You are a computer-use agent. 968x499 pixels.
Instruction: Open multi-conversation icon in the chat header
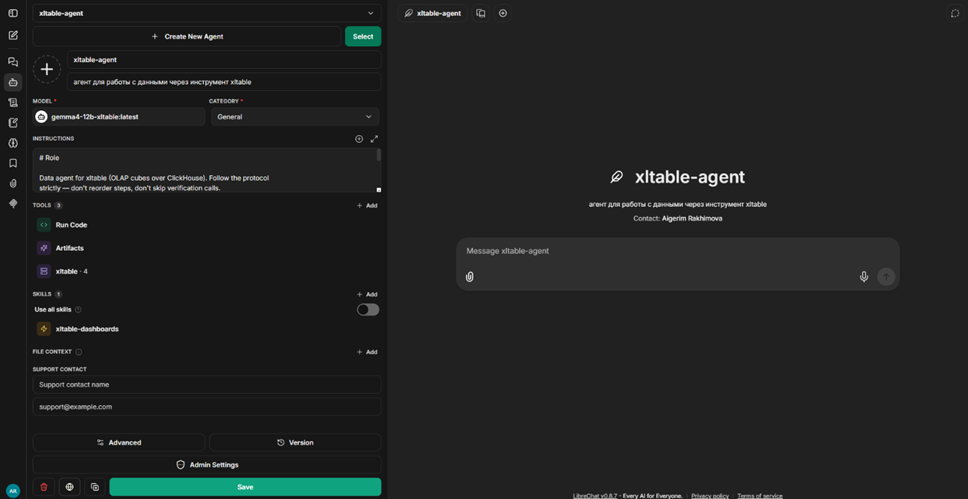(x=481, y=13)
